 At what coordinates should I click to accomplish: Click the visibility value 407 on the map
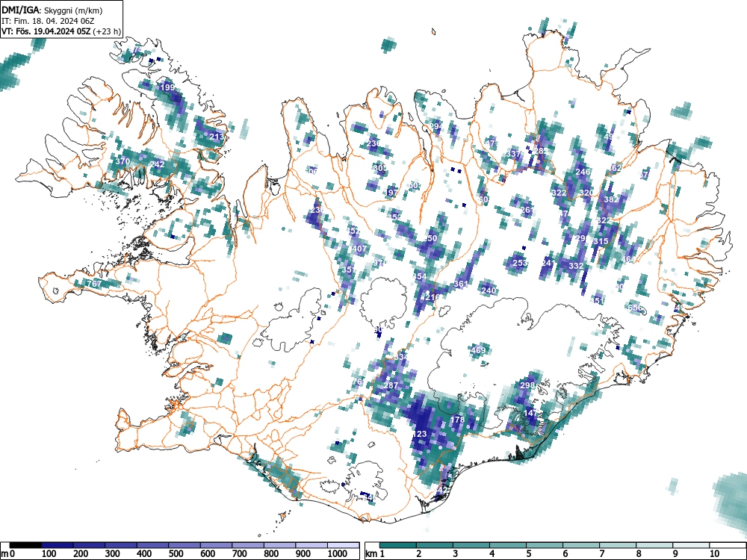[360, 249]
